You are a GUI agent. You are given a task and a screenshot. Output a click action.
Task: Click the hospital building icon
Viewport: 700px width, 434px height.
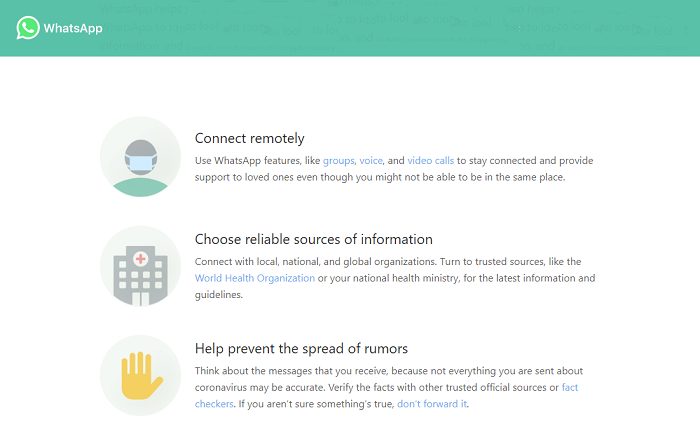pos(141,266)
